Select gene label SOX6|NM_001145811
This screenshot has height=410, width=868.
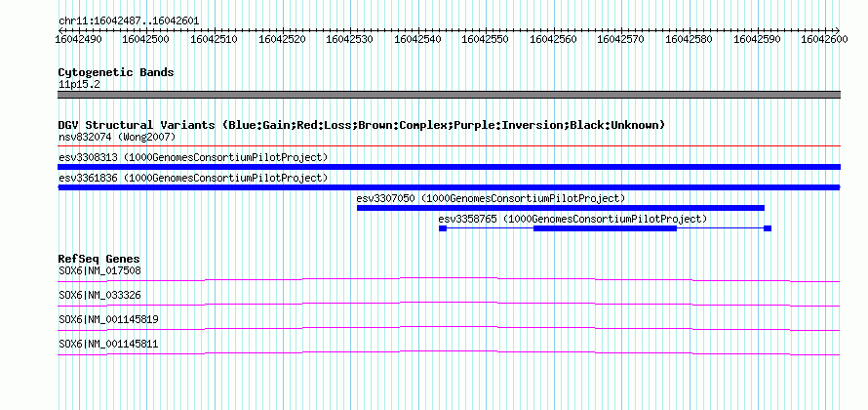pyautogui.click(x=108, y=344)
